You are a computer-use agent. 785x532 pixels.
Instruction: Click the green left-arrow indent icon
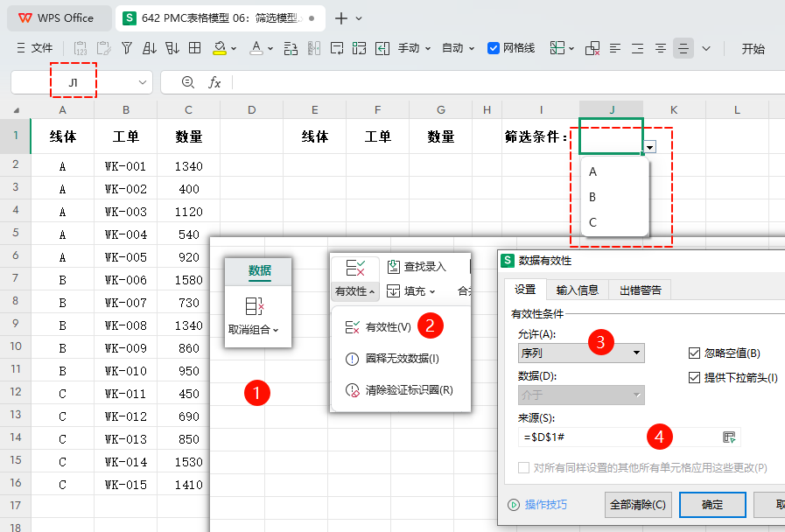tap(382, 48)
